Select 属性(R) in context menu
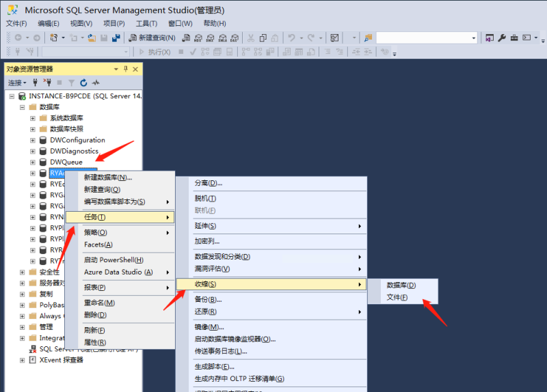The width and height of the screenshot is (547, 392). coord(120,343)
